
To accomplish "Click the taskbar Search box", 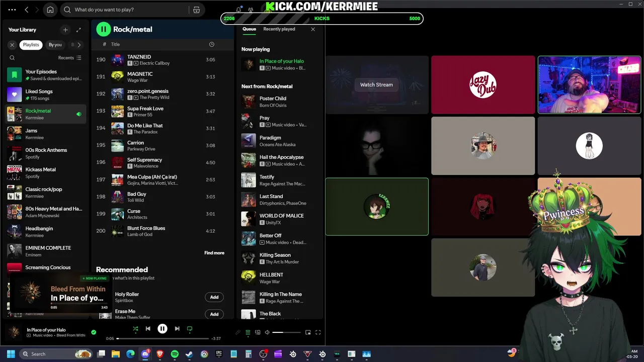I will 56,354.
